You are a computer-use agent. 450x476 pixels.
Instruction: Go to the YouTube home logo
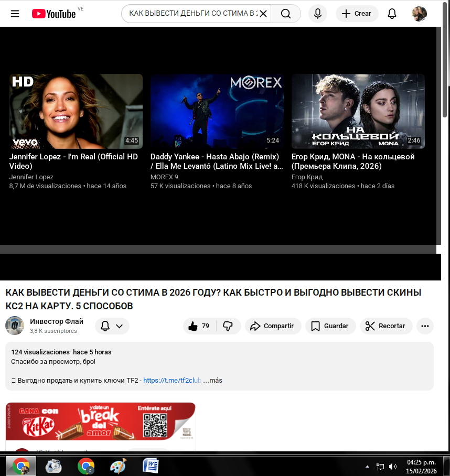[53, 14]
